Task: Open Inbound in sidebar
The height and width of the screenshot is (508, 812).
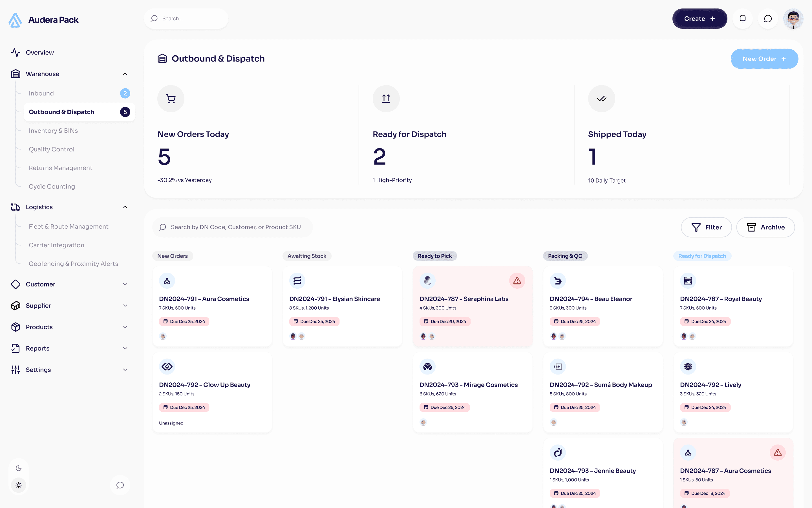Action: (79, 93)
